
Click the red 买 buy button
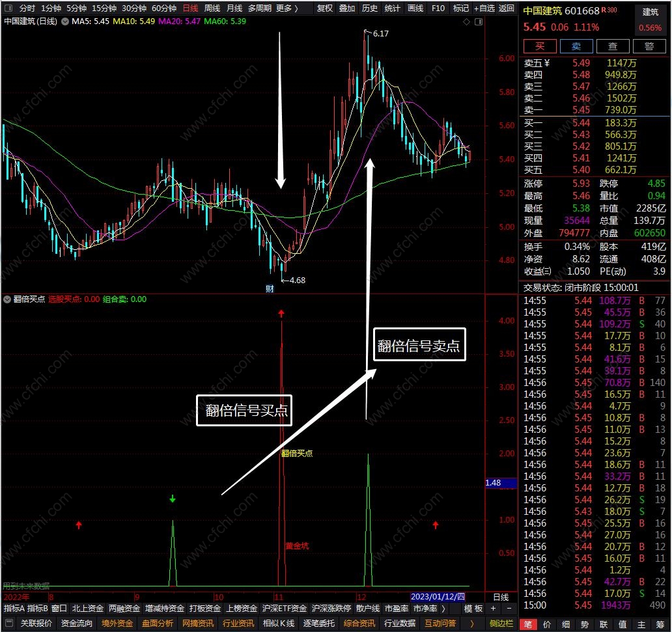click(x=540, y=46)
